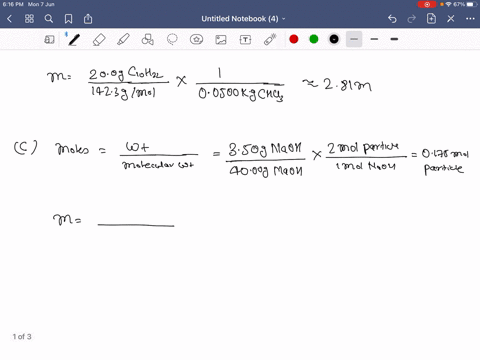This screenshot has height=360, width=480.
Task: Open the more options ellipsis menu
Action: click(x=470, y=19)
